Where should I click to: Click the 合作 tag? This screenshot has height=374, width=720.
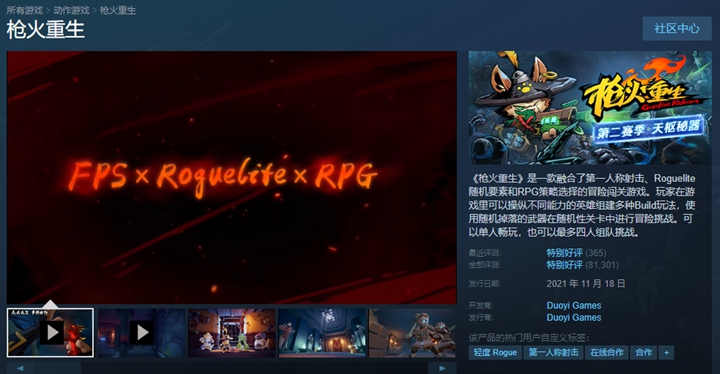tap(643, 352)
